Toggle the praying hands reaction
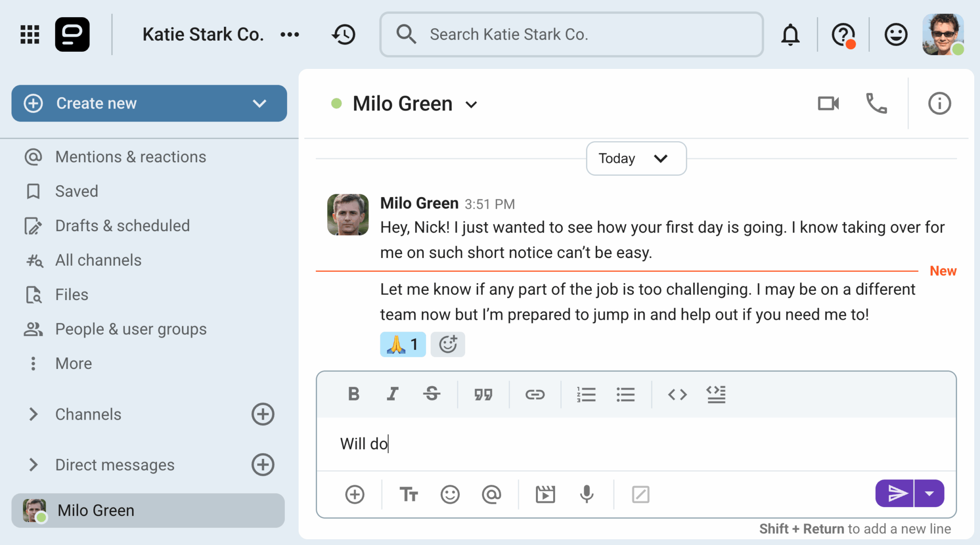 point(402,344)
